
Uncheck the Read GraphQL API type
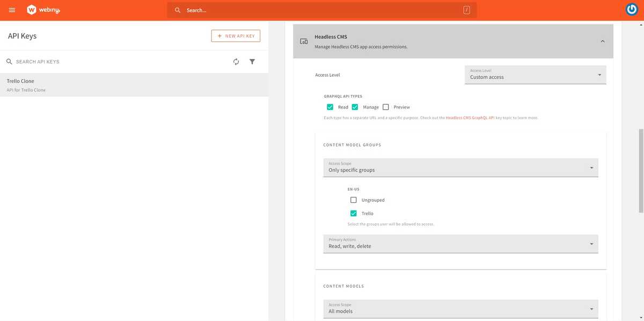(330, 107)
